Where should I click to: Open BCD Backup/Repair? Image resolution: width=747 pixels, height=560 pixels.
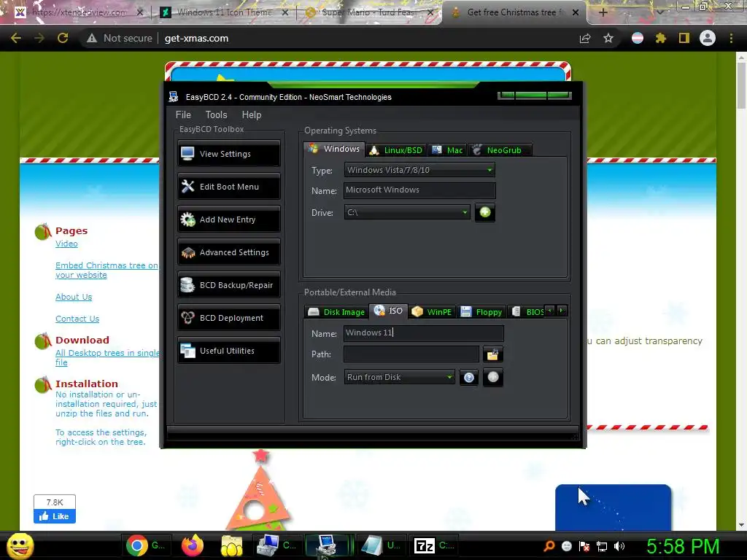pyautogui.click(x=228, y=285)
